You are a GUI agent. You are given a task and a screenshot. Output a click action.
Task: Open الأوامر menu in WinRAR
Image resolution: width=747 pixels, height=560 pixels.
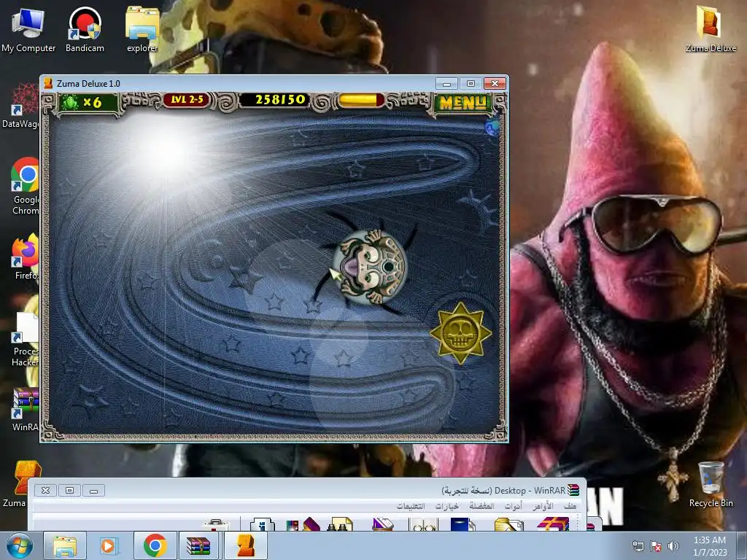pyautogui.click(x=542, y=506)
